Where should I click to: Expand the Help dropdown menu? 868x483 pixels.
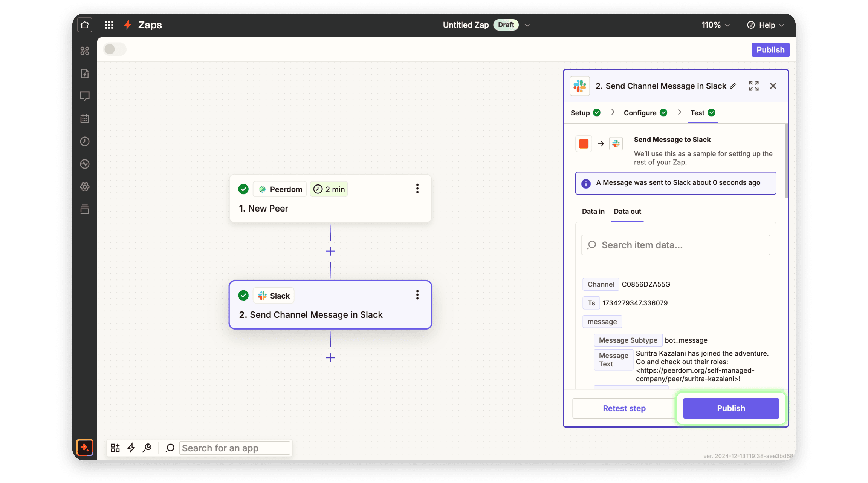[766, 25]
